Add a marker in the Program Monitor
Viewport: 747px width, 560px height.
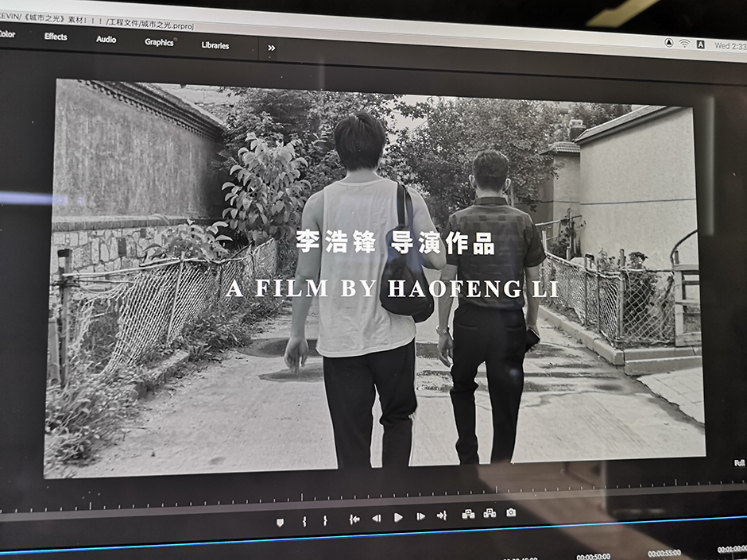point(280,523)
